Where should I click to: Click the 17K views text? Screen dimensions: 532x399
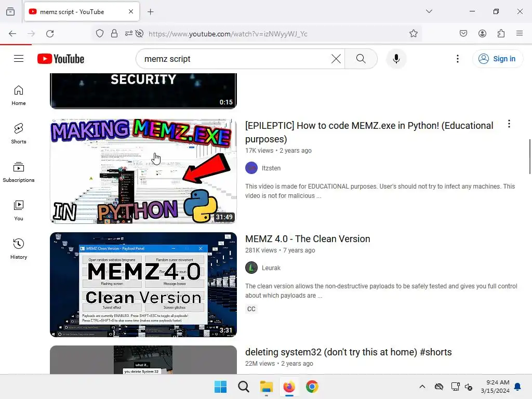pos(259,150)
